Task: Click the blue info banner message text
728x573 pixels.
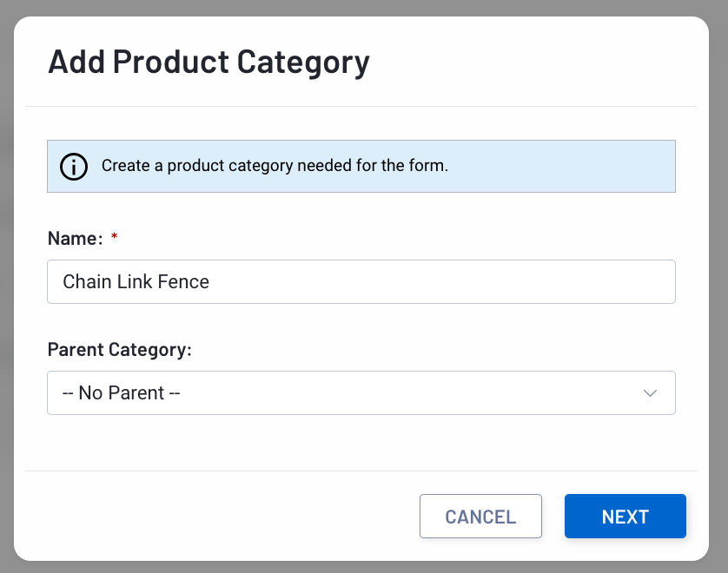Action: [x=275, y=166]
